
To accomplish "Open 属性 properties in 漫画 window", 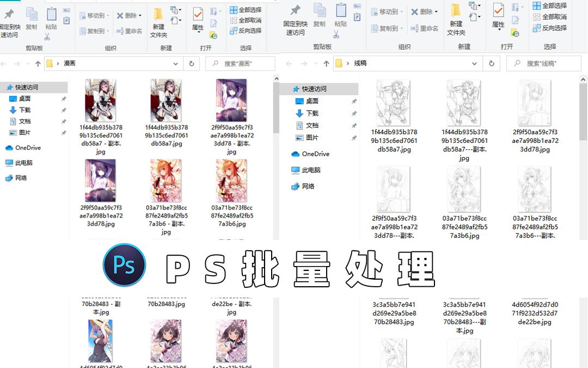I will (198, 20).
